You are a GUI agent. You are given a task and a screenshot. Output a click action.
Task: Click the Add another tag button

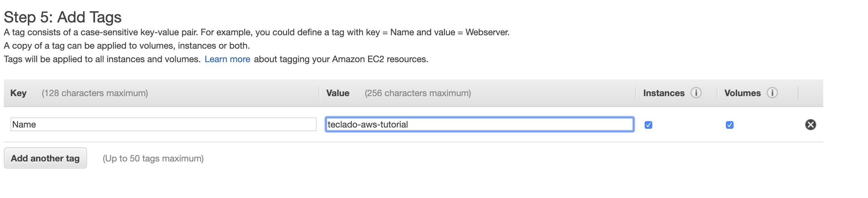coord(45,158)
